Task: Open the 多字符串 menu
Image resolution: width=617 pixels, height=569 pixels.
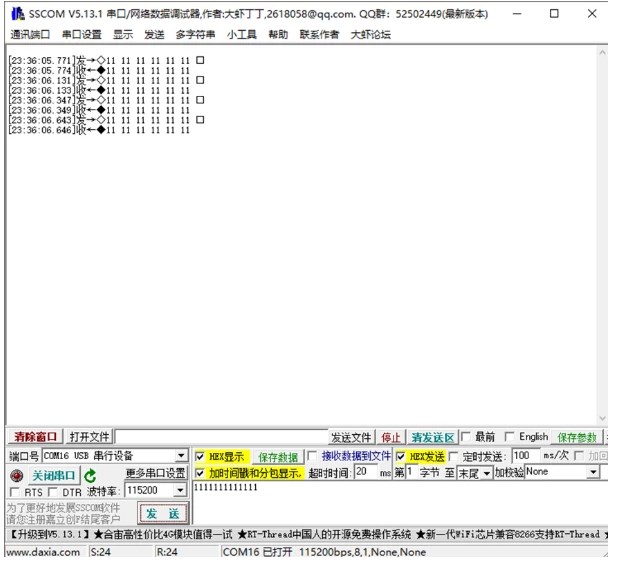Action: [x=195, y=34]
